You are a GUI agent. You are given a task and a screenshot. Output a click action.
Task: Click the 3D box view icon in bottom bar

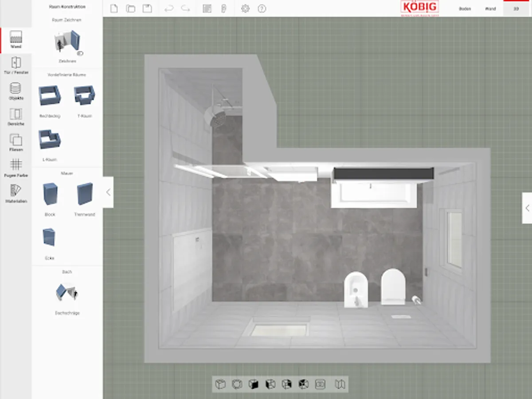[x=320, y=384]
